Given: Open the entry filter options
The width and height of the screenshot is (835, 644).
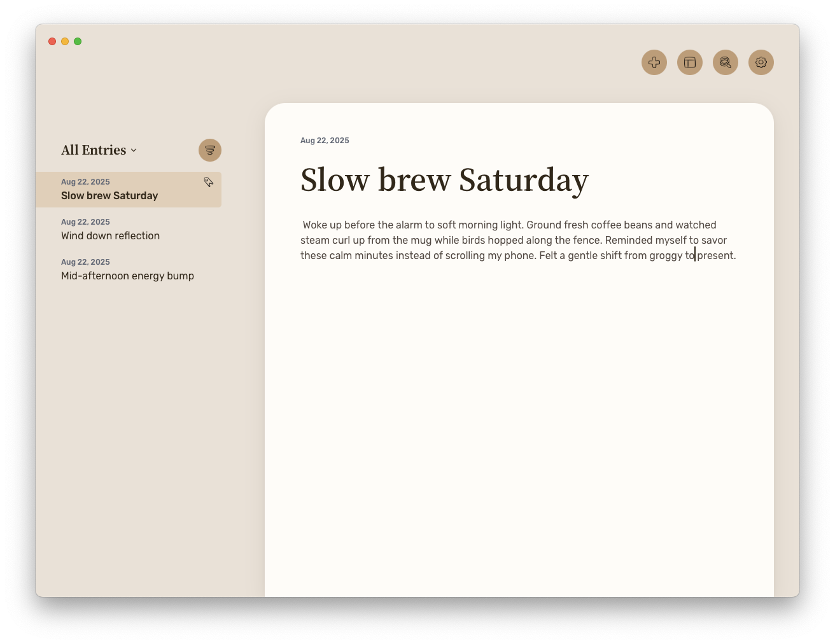Looking at the screenshot, I should (x=210, y=150).
